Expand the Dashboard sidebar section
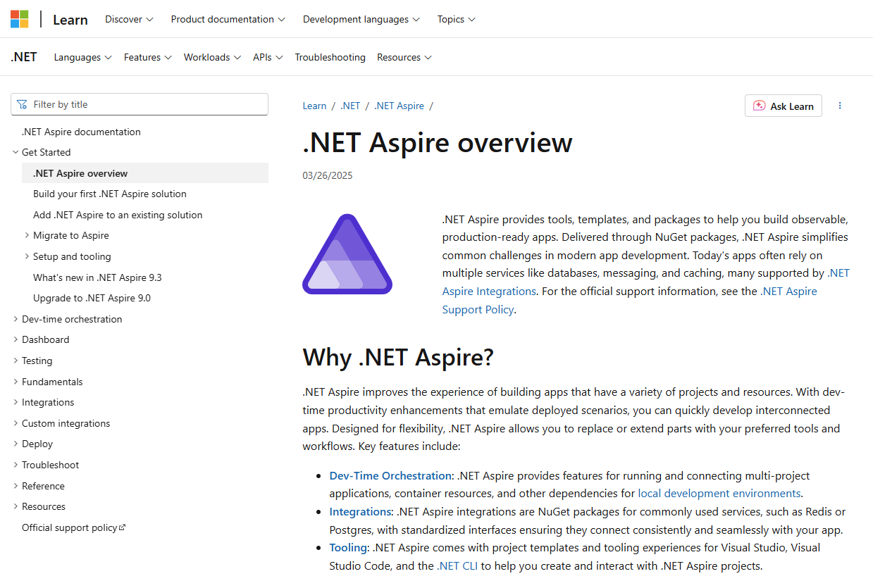Screen dimensions: 873x588 coord(16,339)
